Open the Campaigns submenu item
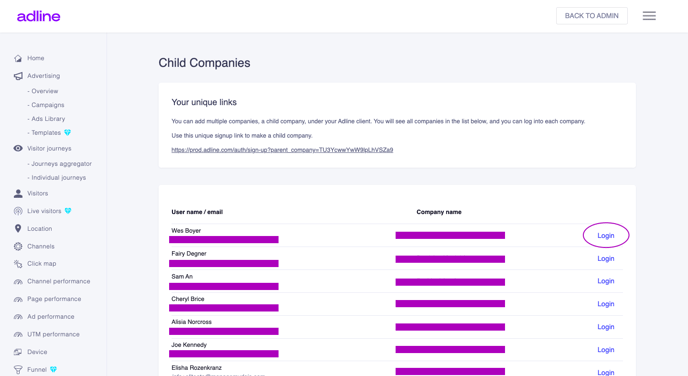This screenshot has height=376, width=688. coord(46,105)
